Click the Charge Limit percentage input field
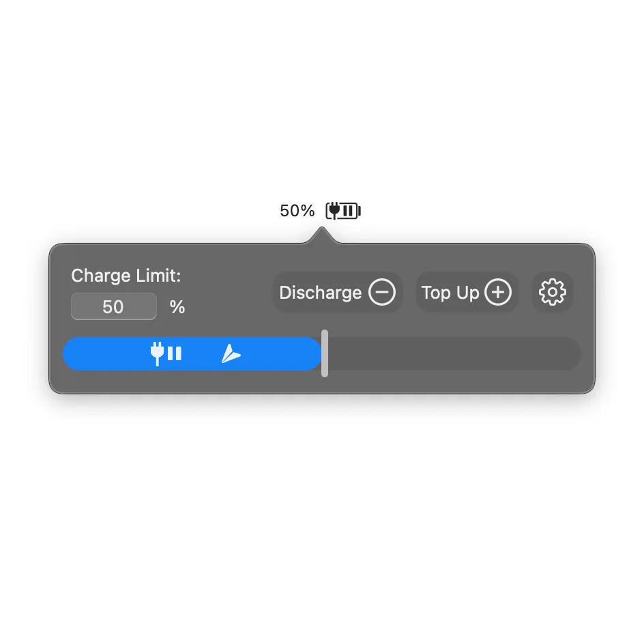Image resolution: width=644 pixels, height=644 pixels. click(114, 306)
